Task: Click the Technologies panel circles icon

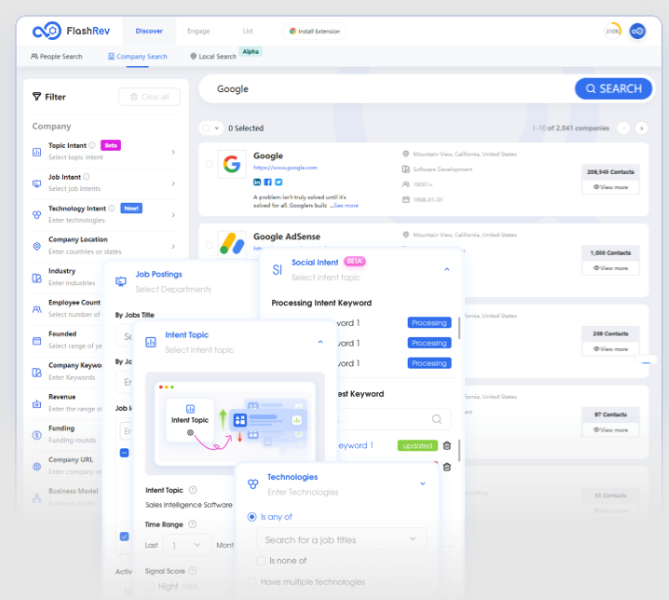Action: pos(253,484)
